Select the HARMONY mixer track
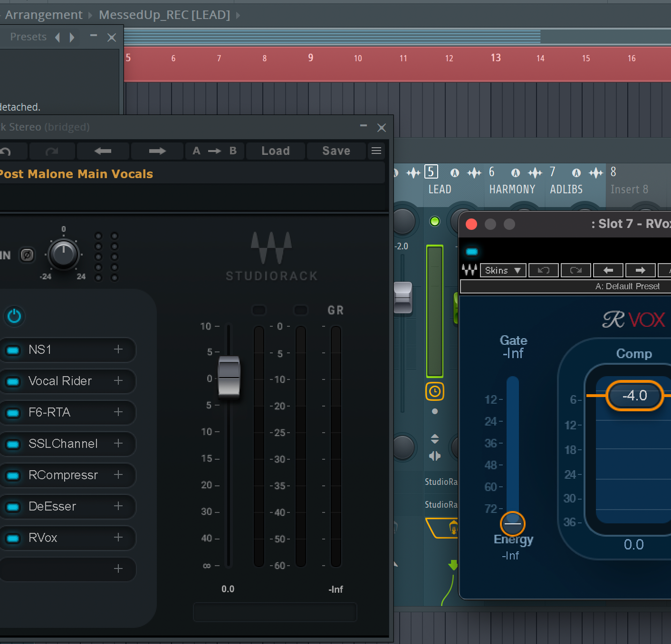Viewport: 671px width, 644px height. click(x=512, y=189)
